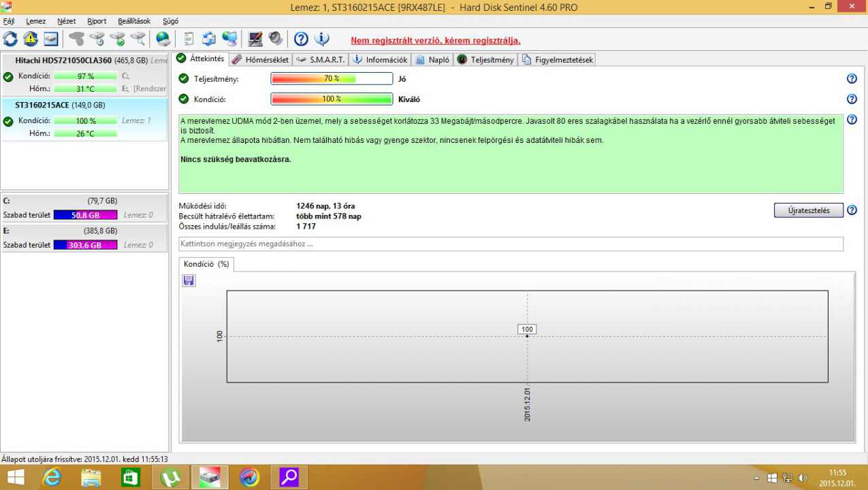The width and height of the screenshot is (868, 490).
Task: Open the Nézet menu
Action: click(x=67, y=21)
